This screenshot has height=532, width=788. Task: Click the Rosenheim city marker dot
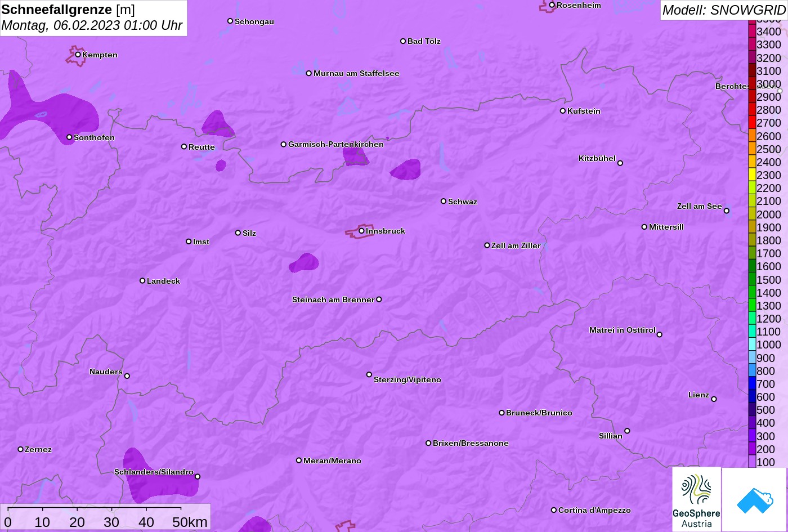click(x=552, y=5)
